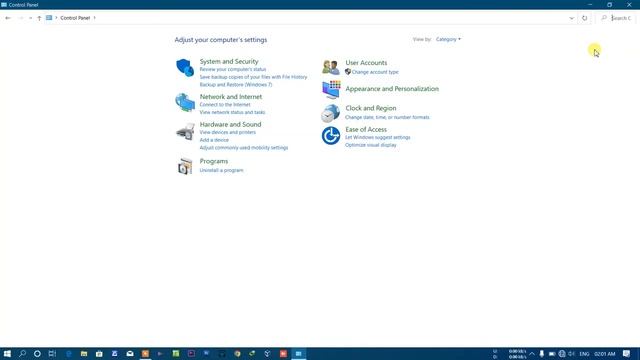This screenshot has width=640, height=360.
Task: Open File Explorer from taskbar
Action: [84, 353]
